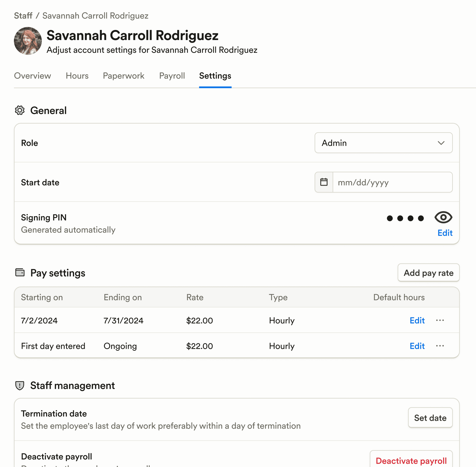Click the calendar icon beside Start date
This screenshot has width=476, height=467.
pyautogui.click(x=324, y=182)
